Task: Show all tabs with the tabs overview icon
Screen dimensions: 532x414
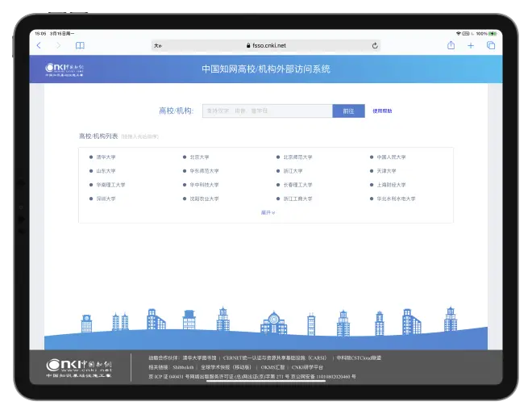Action: pyautogui.click(x=491, y=45)
